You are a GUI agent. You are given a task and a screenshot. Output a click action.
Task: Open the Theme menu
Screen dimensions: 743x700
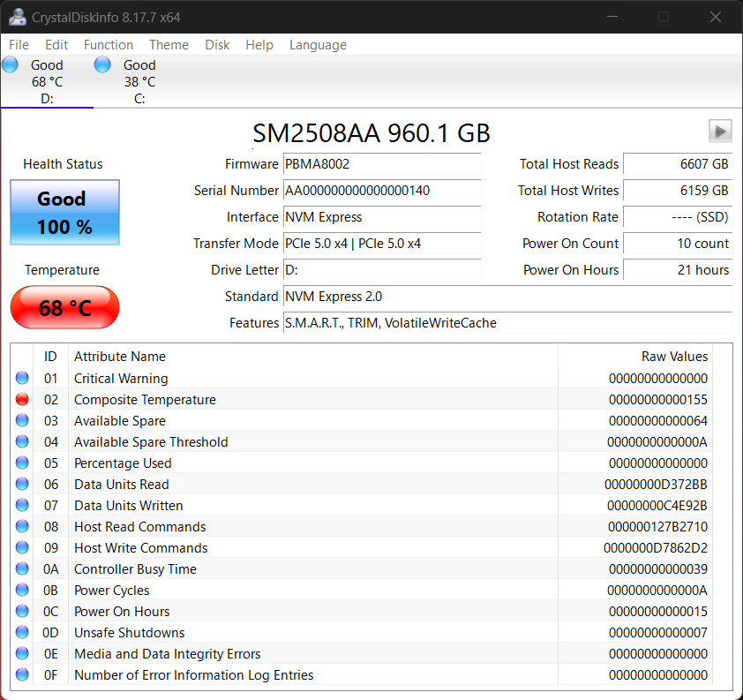pyautogui.click(x=169, y=45)
